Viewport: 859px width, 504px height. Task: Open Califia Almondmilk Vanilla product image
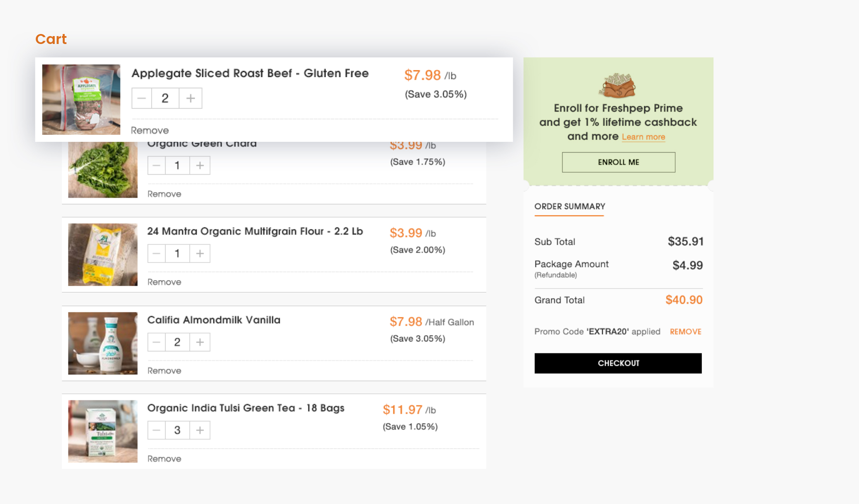103,343
